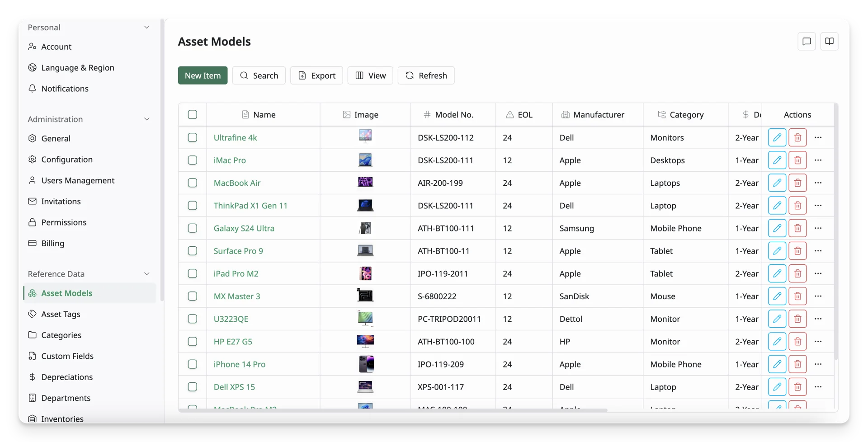Open ellipsis menu for ThinkPad X1 Gen 11
Screen dimensions: 868x442
[x=818, y=205]
